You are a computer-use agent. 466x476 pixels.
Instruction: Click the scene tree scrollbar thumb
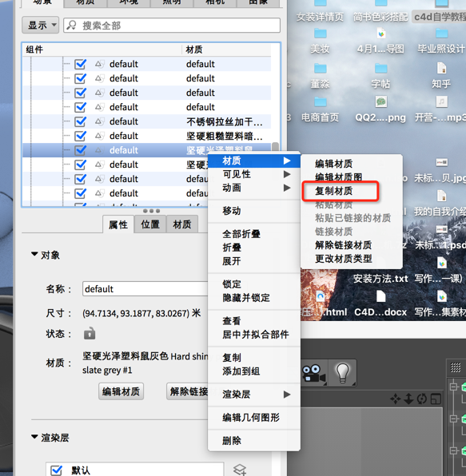(x=275, y=147)
